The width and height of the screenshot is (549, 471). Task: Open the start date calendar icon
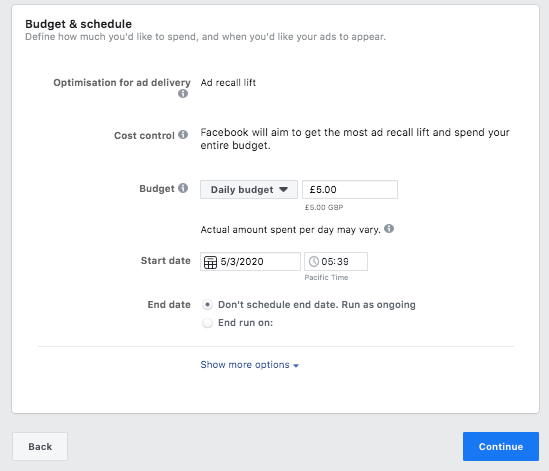(210, 262)
